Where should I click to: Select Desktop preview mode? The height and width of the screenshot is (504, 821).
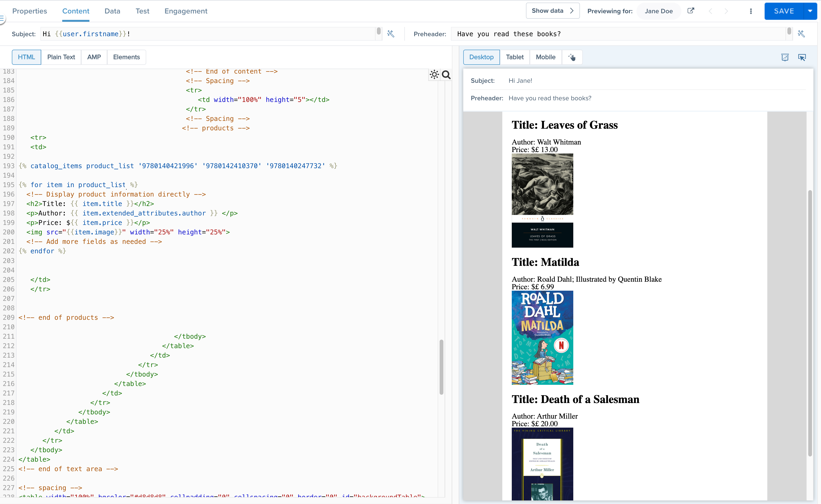pos(481,57)
